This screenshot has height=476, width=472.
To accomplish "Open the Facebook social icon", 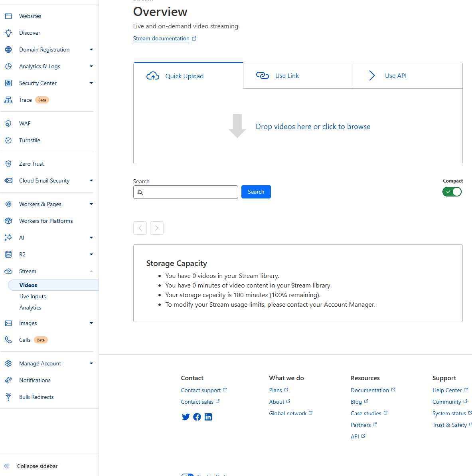I will point(197,417).
